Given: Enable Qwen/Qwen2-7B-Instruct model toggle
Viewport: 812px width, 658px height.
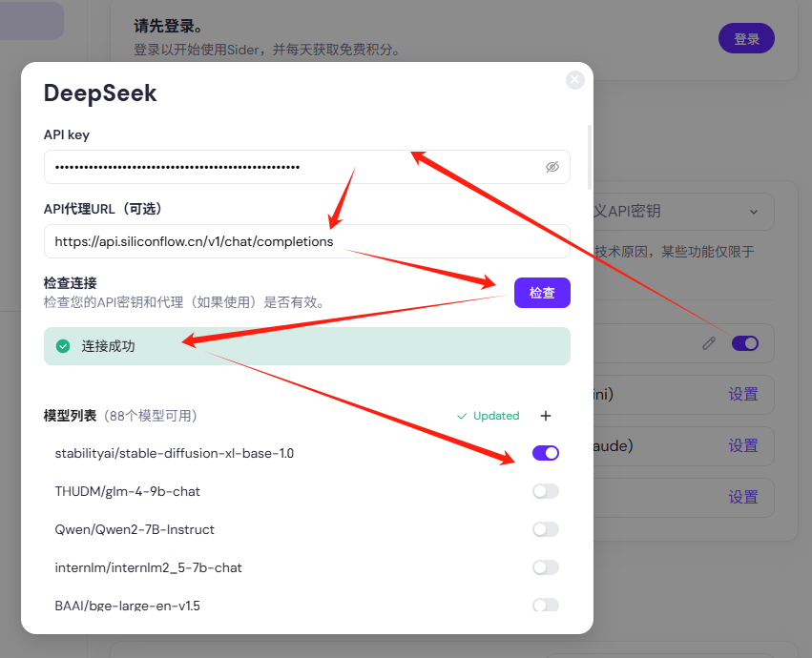Looking at the screenshot, I should [546, 529].
